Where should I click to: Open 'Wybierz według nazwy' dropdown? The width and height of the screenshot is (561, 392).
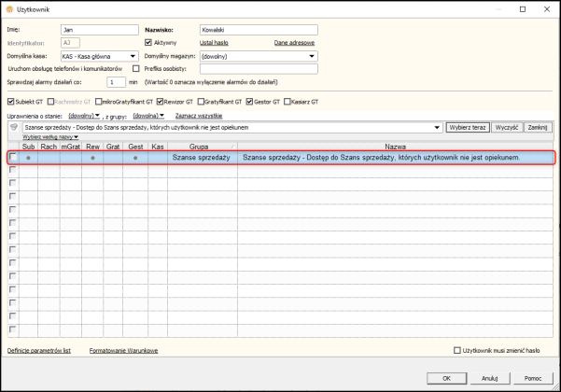[50, 137]
